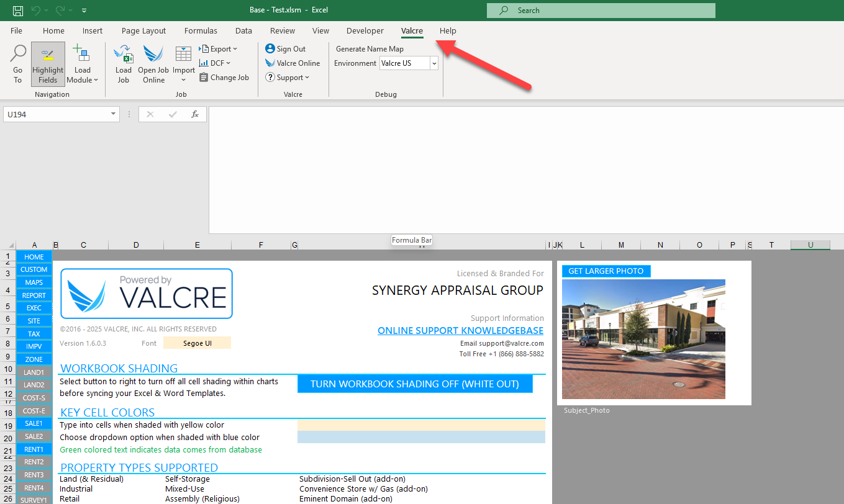Click the REPORT navigation button
The image size is (844, 504).
pyautogui.click(x=34, y=295)
